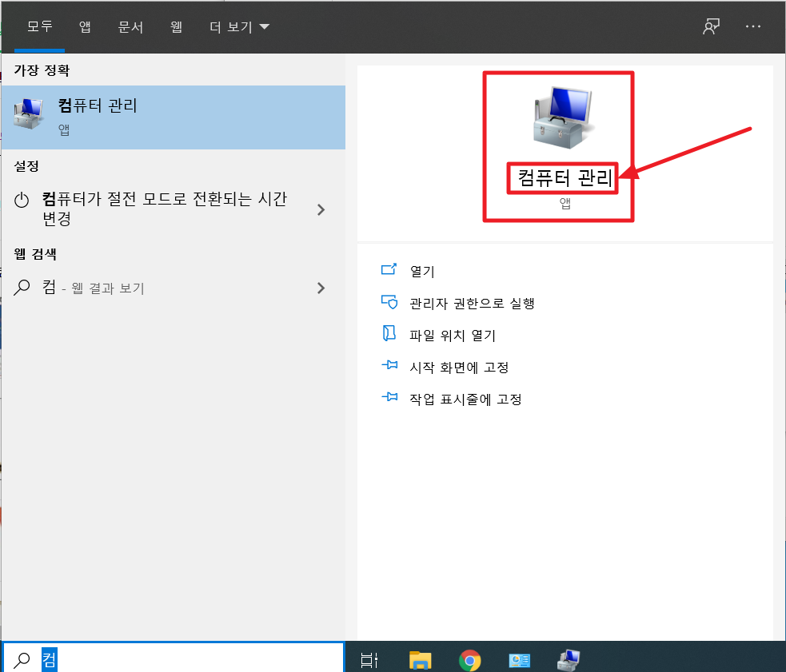This screenshot has height=672, width=786.
Task: Open Task View on the taskbar
Action: tap(369, 660)
